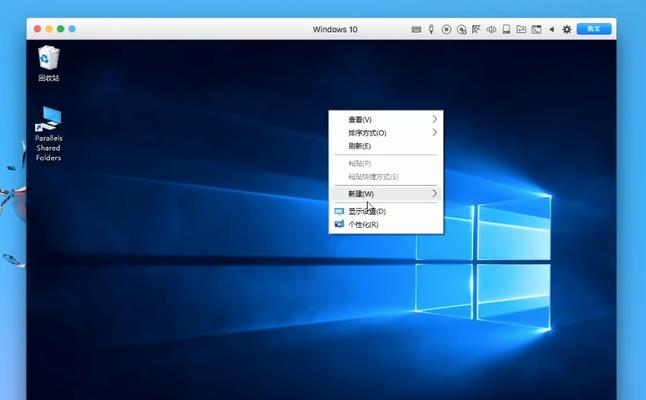Screen dimensions: 646x400
Task: Click the network icon in Parallels toolbar
Action: [476, 29]
